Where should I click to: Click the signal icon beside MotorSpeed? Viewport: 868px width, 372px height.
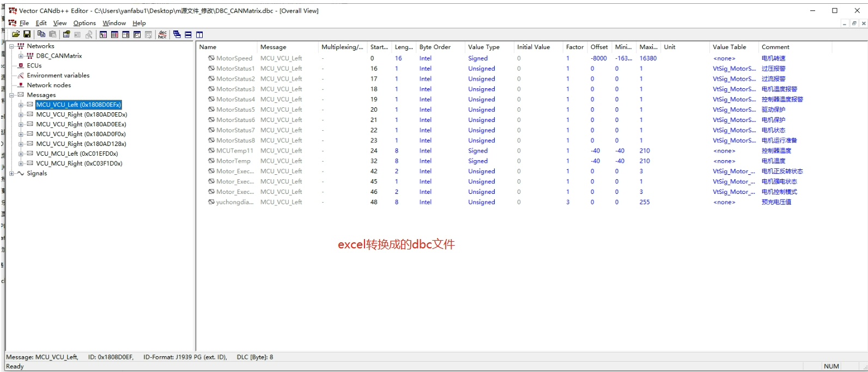(211, 58)
